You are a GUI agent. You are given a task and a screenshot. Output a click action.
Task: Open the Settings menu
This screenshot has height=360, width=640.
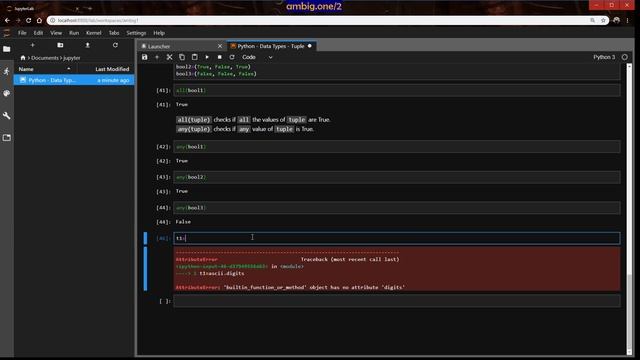coord(136,33)
